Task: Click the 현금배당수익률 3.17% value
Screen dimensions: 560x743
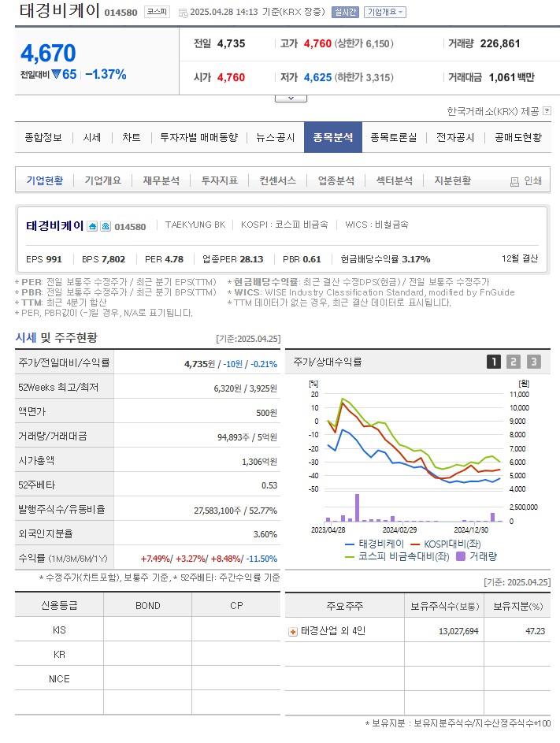Action: (x=416, y=259)
